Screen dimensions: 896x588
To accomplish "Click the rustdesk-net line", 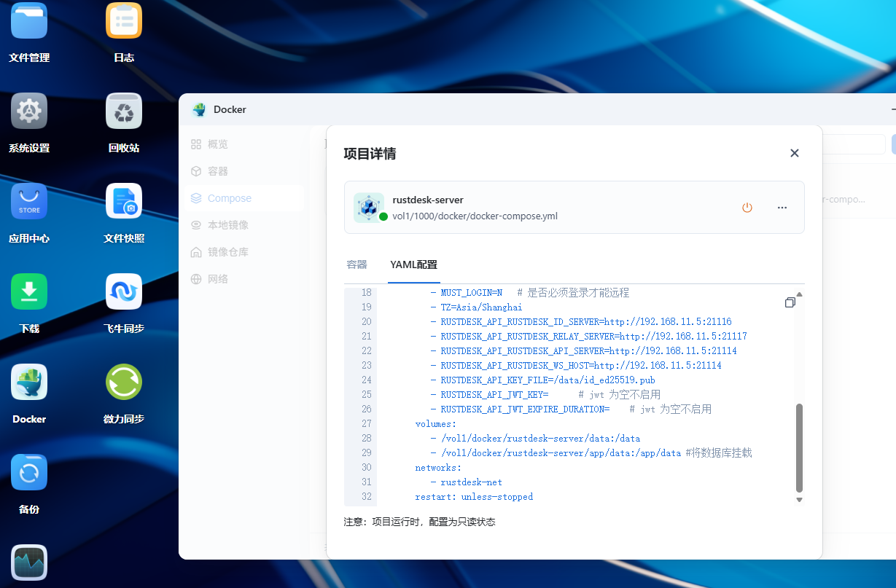I will [x=467, y=482].
